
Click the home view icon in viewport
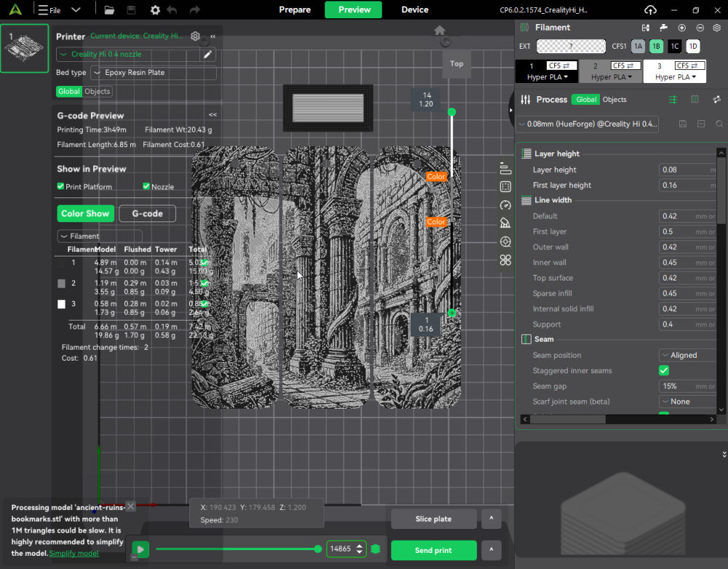(440, 31)
